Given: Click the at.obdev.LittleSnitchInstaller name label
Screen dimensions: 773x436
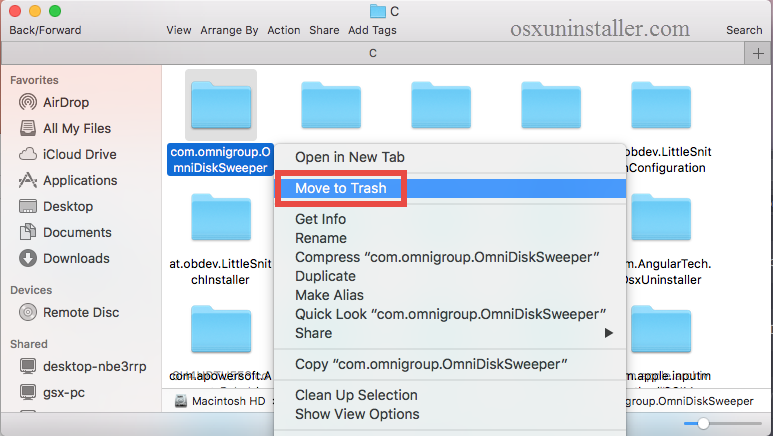Looking at the screenshot, I should 220,272.
